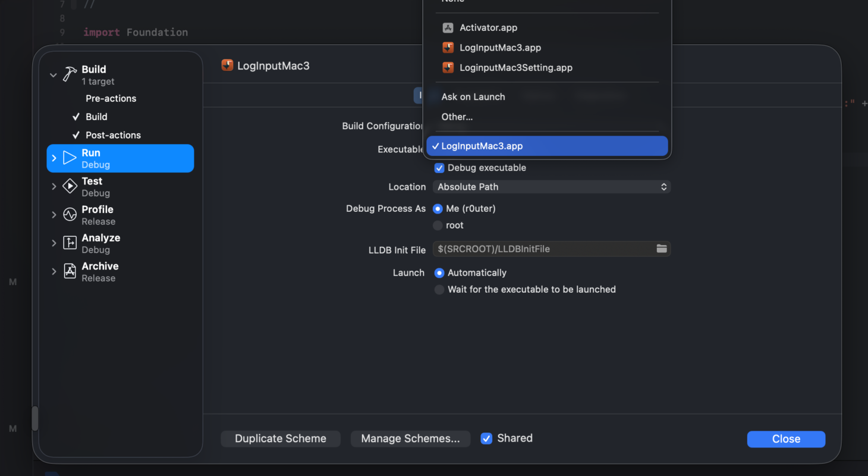
Task: Click the Run play triangle icon
Action: 70,158
